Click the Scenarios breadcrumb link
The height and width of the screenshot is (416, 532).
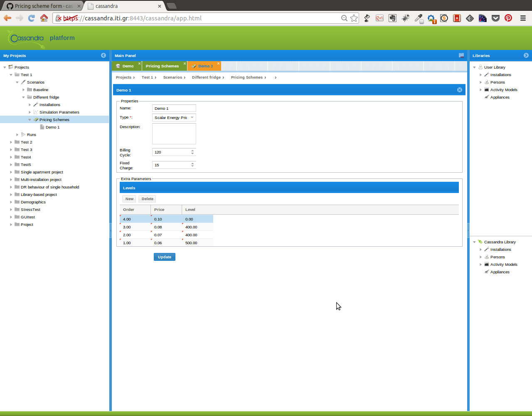(x=172, y=77)
